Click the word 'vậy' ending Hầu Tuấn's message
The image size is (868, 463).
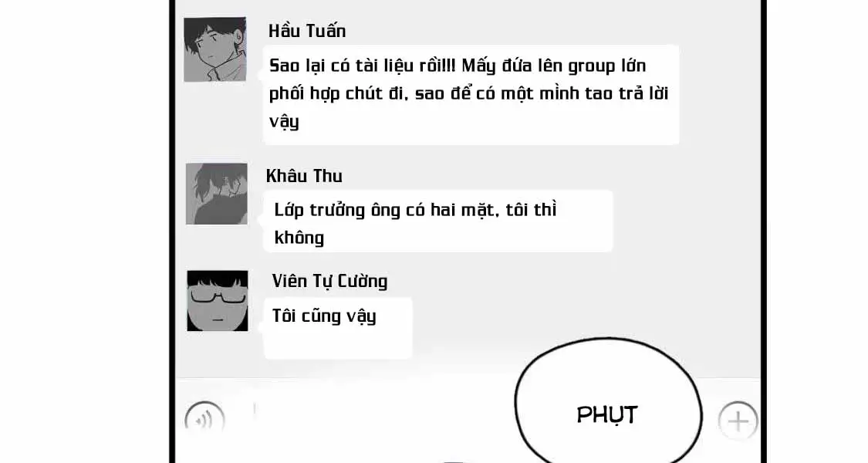(284, 122)
